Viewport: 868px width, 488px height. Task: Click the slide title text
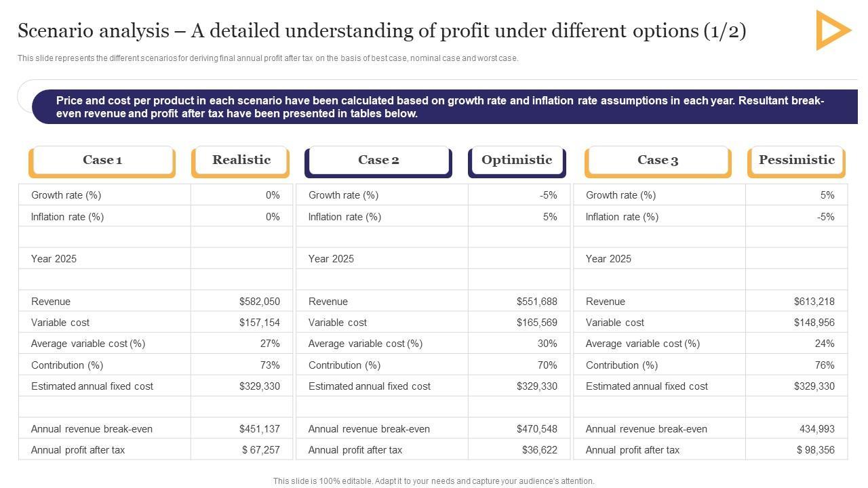[x=382, y=31]
